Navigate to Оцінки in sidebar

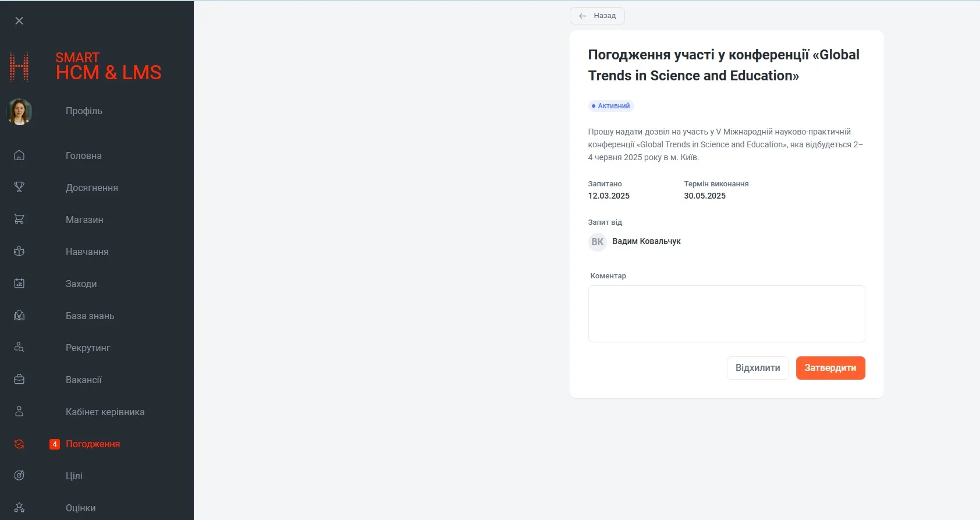pos(80,508)
